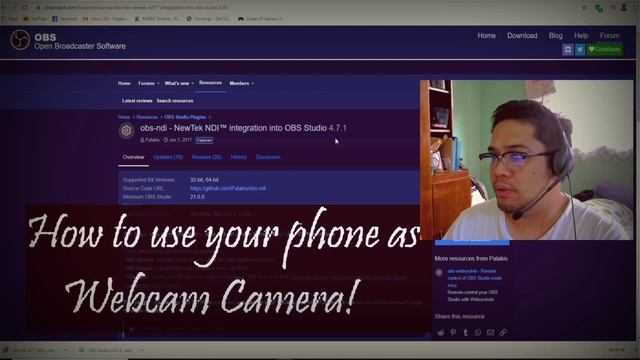Open the Gmail Inbox bookmark
This screenshot has height=360, width=640.
pyautogui.click(x=105, y=19)
